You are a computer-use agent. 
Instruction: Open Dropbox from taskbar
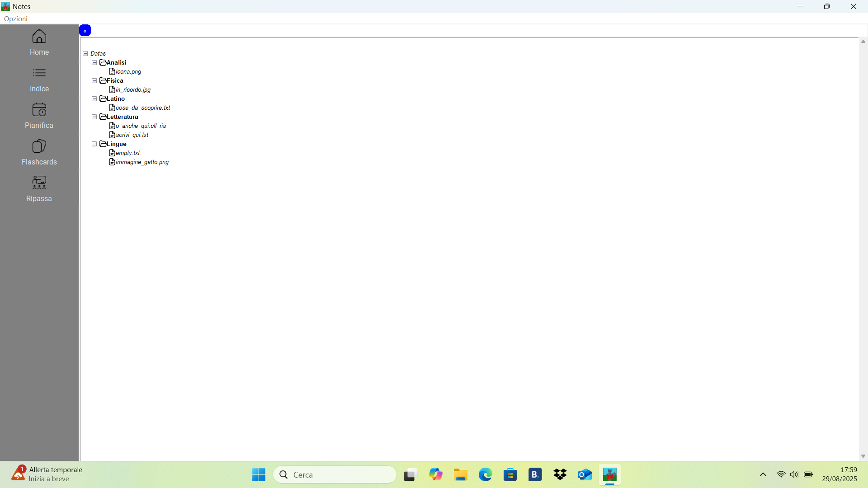click(x=560, y=475)
